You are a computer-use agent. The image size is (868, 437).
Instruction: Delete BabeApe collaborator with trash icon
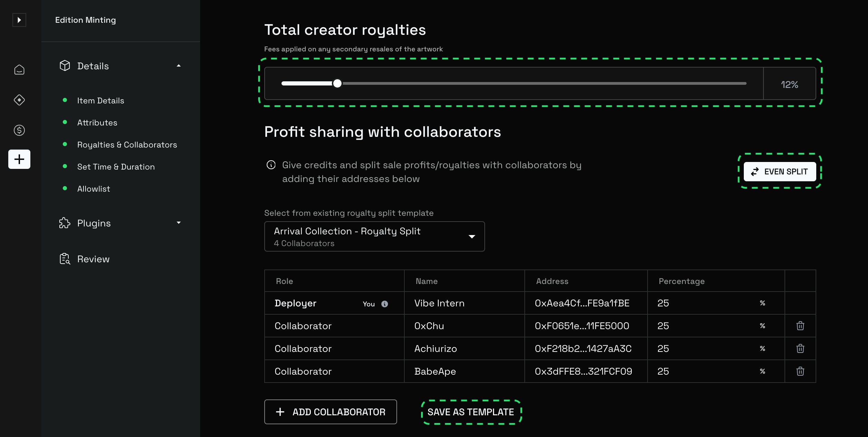click(800, 371)
